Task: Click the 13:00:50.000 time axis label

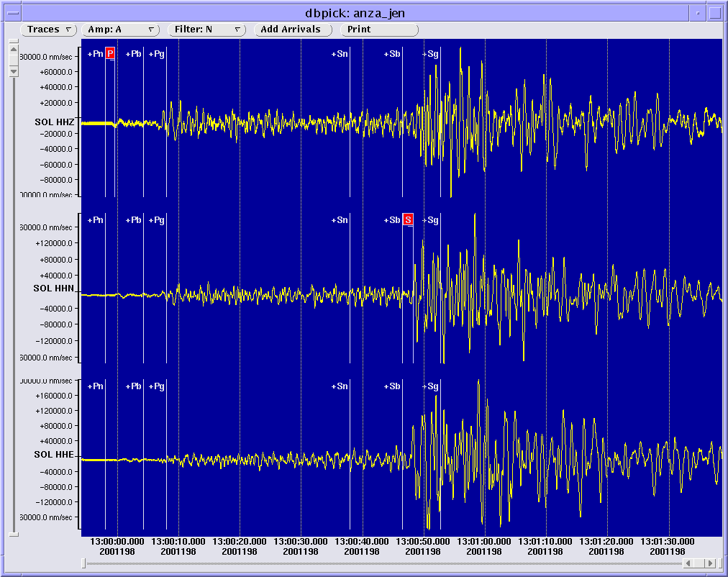Action: coord(422,542)
